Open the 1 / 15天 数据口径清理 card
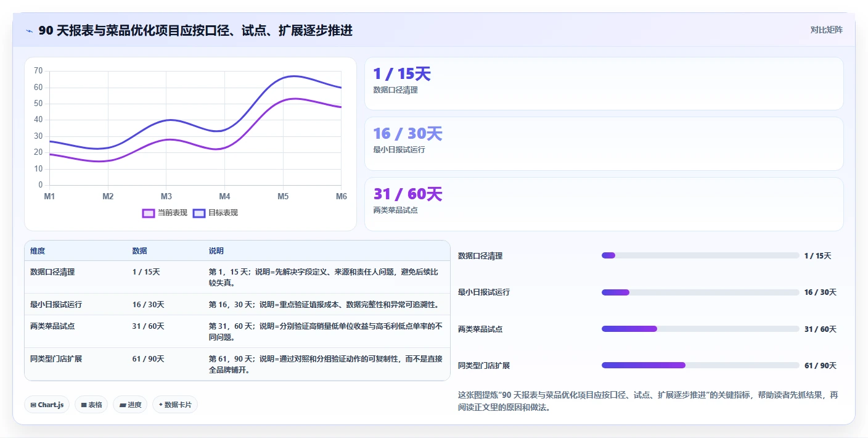Screen dimensions: 868x438 (x=604, y=84)
